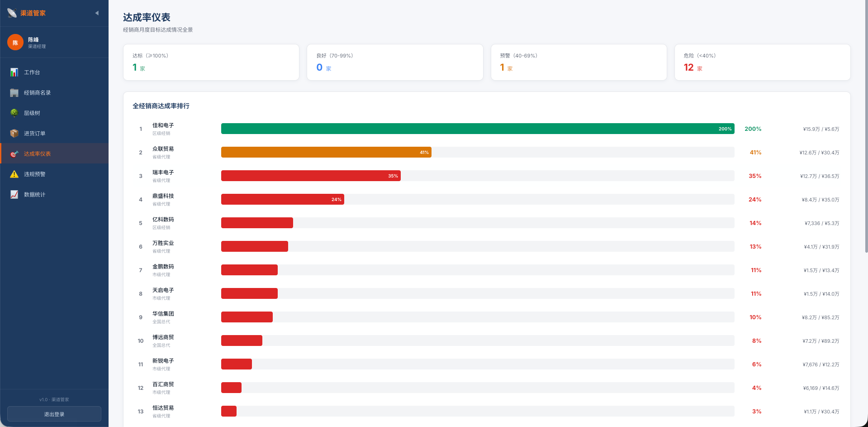Open 经销商名录 via its building icon
The image size is (868, 427).
[14, 93]
